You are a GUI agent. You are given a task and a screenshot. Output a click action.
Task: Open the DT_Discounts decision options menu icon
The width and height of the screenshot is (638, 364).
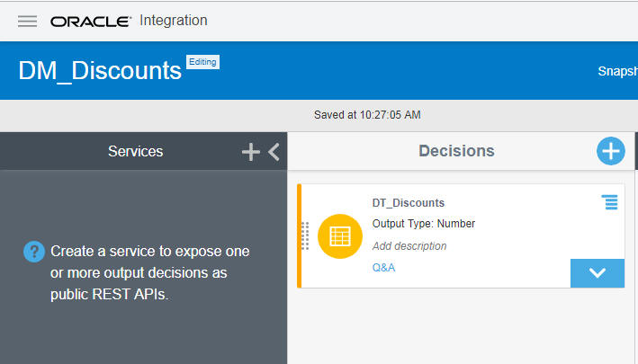pos(610,203)
